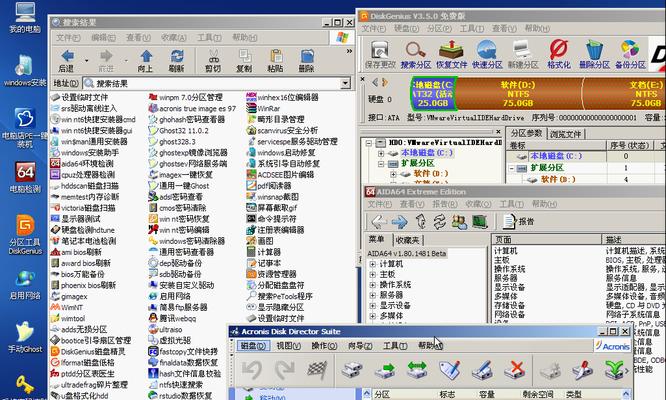Open Ghost32 11.0.2 in search results list
The height and width of the screenshot is (400, 666).
tap(178, 130)
